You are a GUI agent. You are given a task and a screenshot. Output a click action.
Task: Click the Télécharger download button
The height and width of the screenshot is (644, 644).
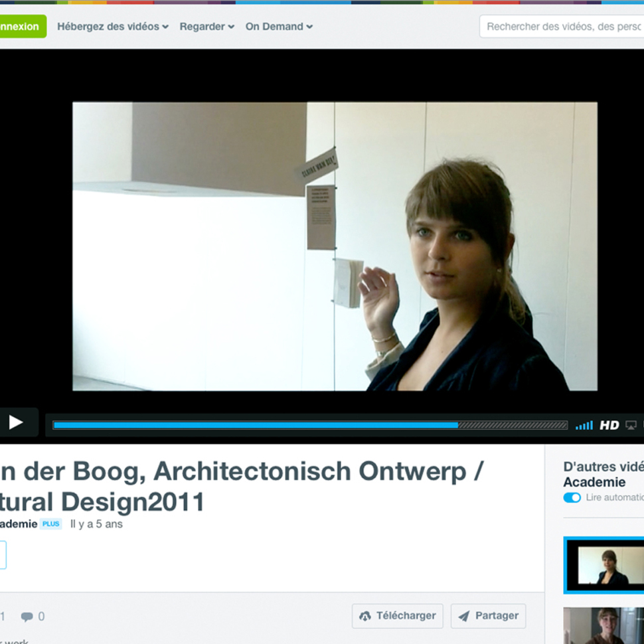click(398, 615)
